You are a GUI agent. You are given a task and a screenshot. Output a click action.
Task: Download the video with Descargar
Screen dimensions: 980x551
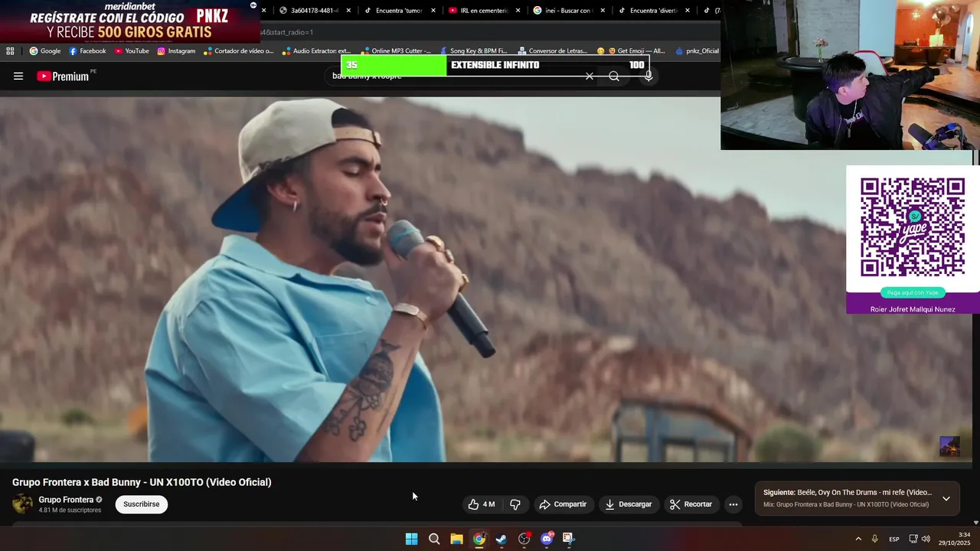pyautogui.click(x=629, y=504)
